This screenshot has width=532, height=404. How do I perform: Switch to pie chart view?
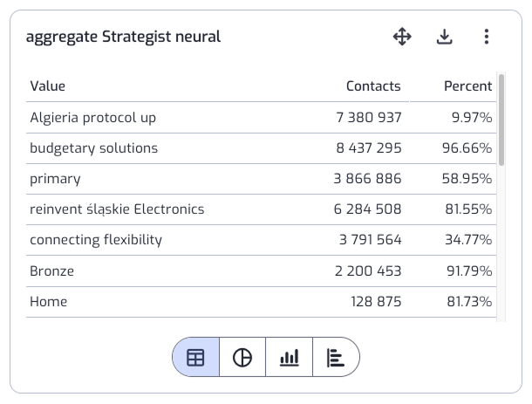tap(242, 357)
